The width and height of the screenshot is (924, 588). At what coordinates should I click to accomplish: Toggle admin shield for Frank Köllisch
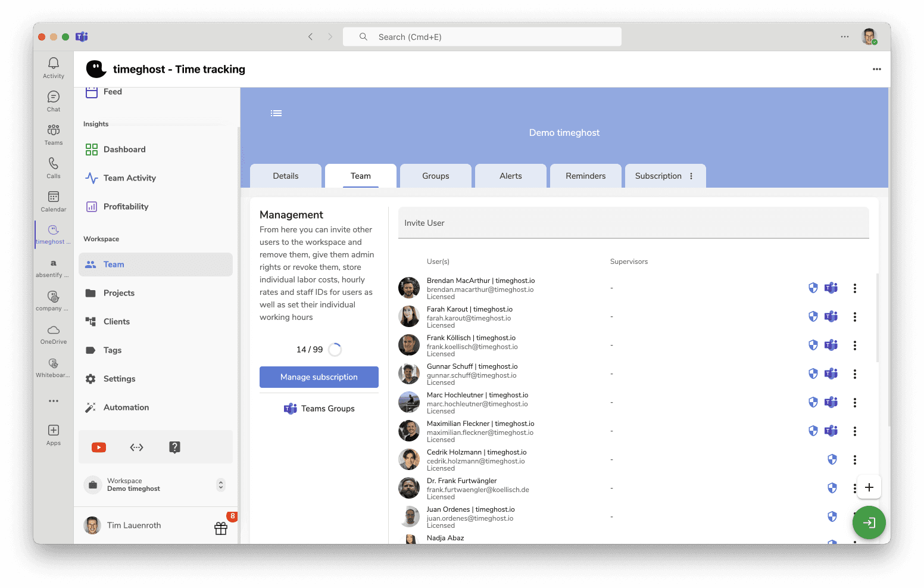coord(813,346)
